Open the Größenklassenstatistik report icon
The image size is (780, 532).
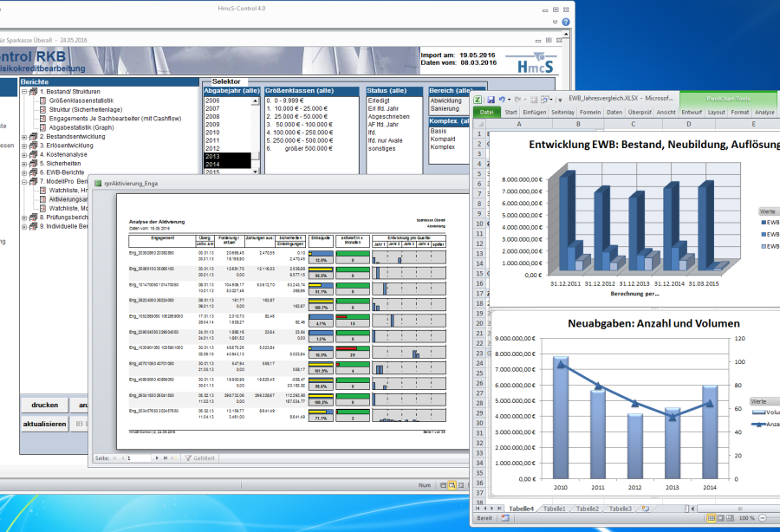click(42, 101)
